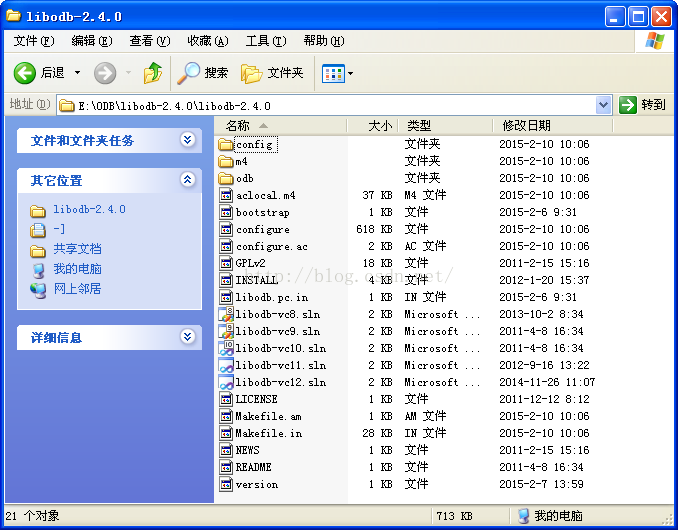Sort by the 类型 column header
Screen dimensions: 678x530
coord(445,126)
